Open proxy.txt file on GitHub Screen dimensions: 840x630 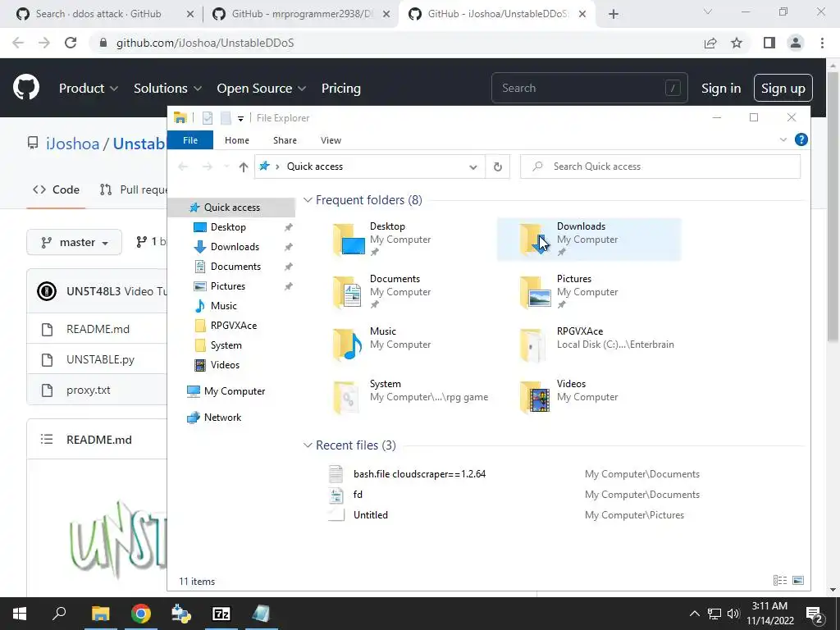pyautogui.click(x=89, y=390)
